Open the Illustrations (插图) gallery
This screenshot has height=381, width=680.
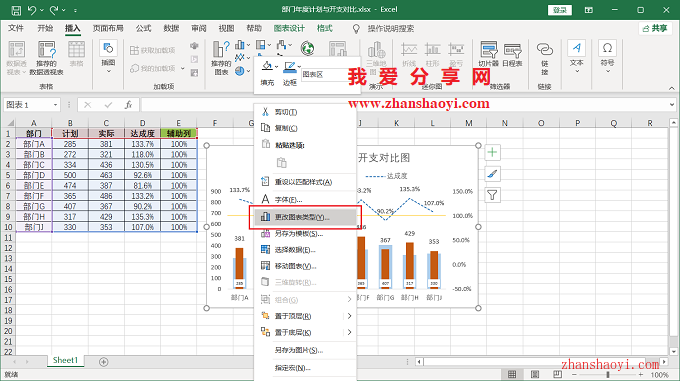tap(108, 56)
